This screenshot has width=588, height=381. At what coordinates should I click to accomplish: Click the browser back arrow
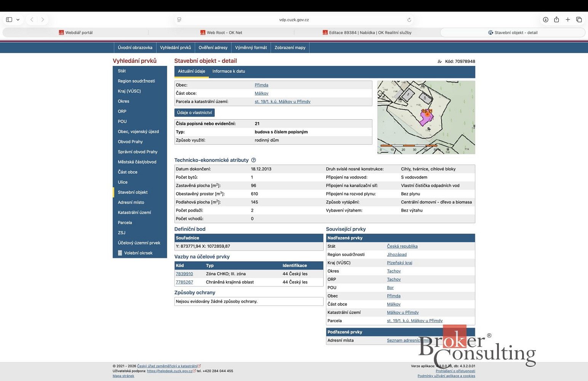tap(32, 19)
